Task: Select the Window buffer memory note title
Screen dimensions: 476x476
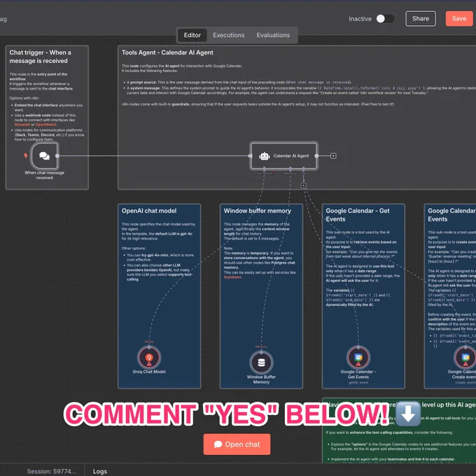Action: pos(257,211)
